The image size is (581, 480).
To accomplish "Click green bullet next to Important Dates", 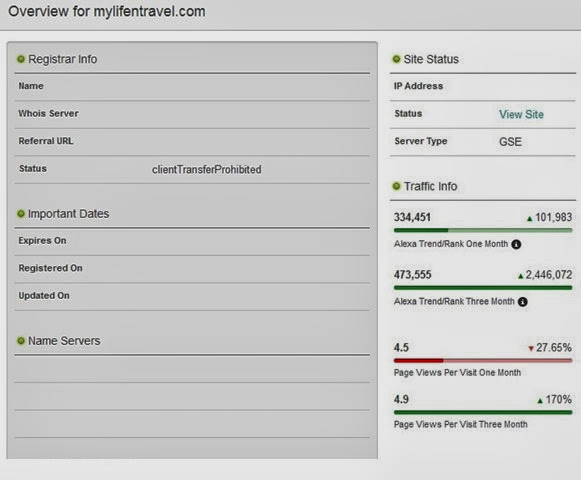I will [21, 213].
